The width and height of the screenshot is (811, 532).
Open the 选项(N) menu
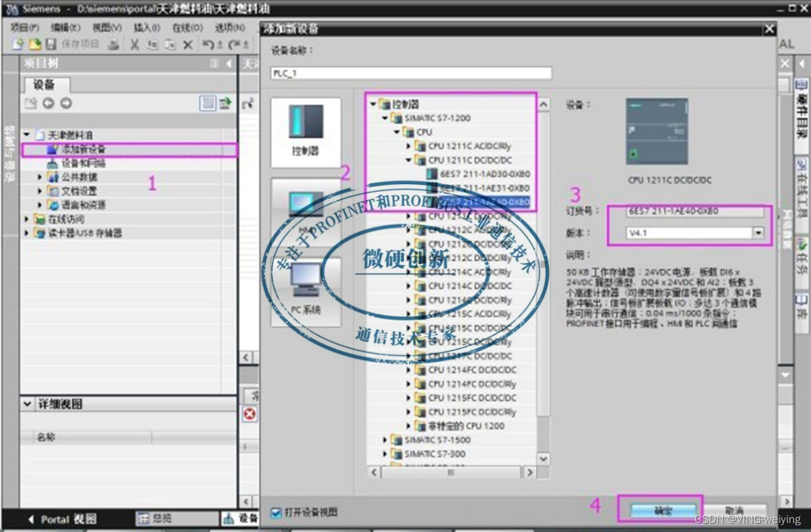(x=230, y=27)
